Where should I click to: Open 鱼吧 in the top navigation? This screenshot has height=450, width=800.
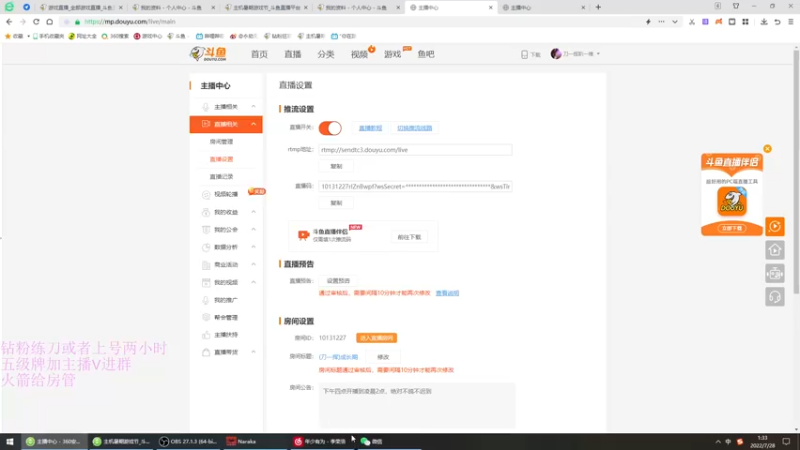[426, 54]
